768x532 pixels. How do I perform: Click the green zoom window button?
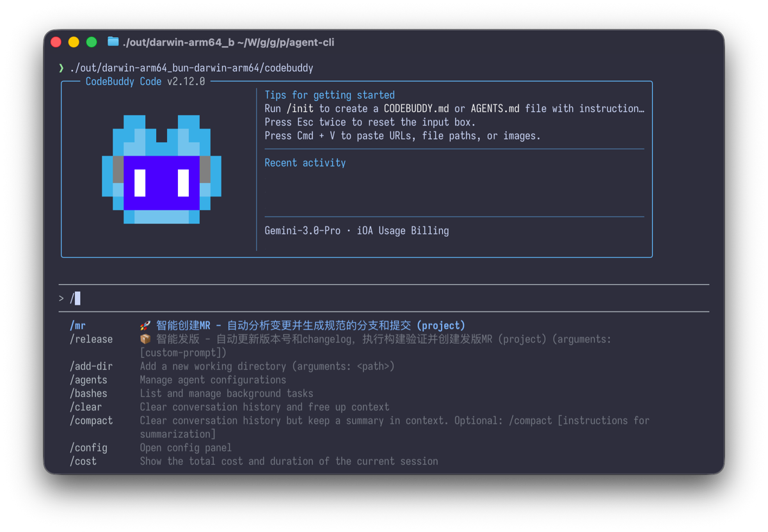click(x=92, y=42)
